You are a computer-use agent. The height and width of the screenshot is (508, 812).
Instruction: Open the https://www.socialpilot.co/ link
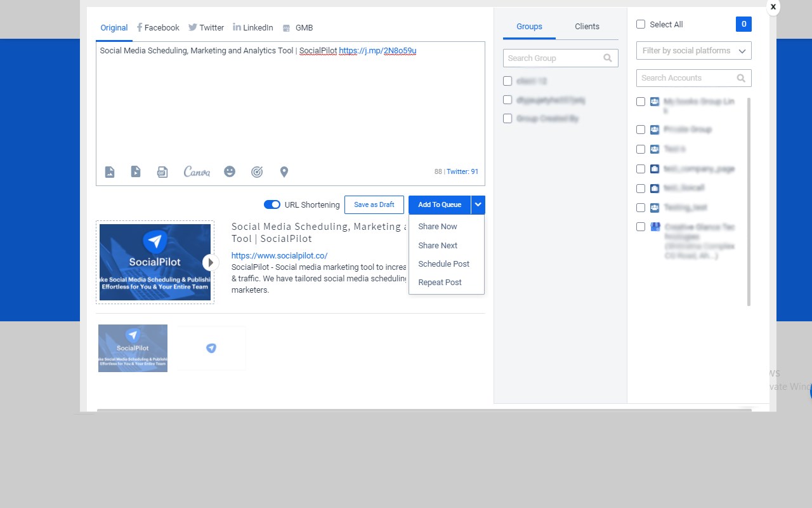[279, 256]
